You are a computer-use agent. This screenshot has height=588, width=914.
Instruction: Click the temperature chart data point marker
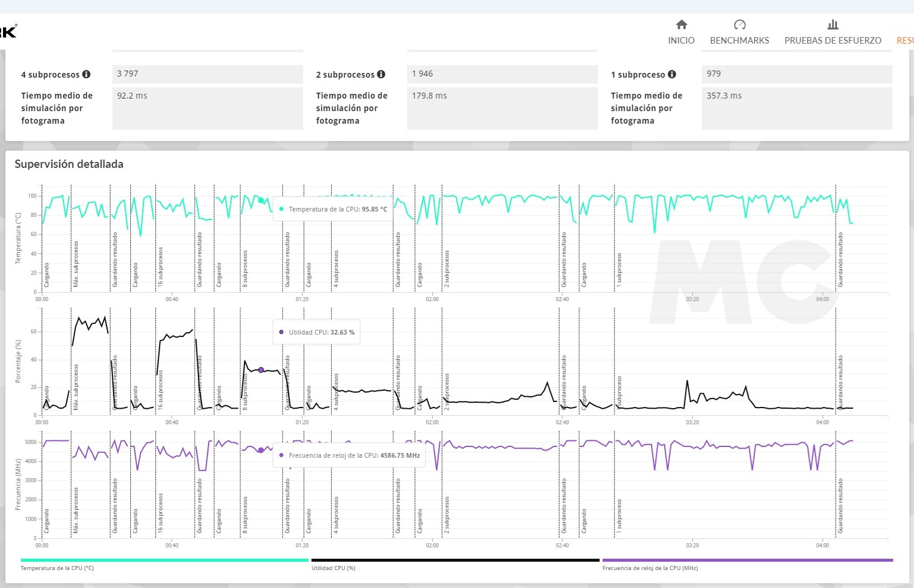point(261,200)
